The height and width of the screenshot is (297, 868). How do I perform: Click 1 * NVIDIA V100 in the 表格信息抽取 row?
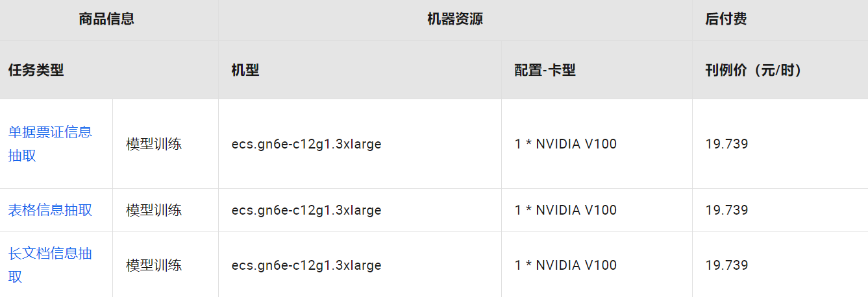point(565,210)
